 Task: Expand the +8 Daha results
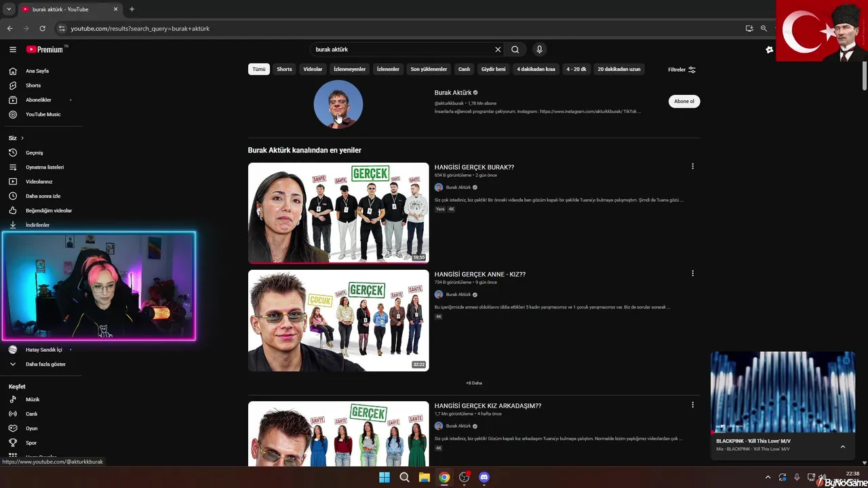coord(474,383)
